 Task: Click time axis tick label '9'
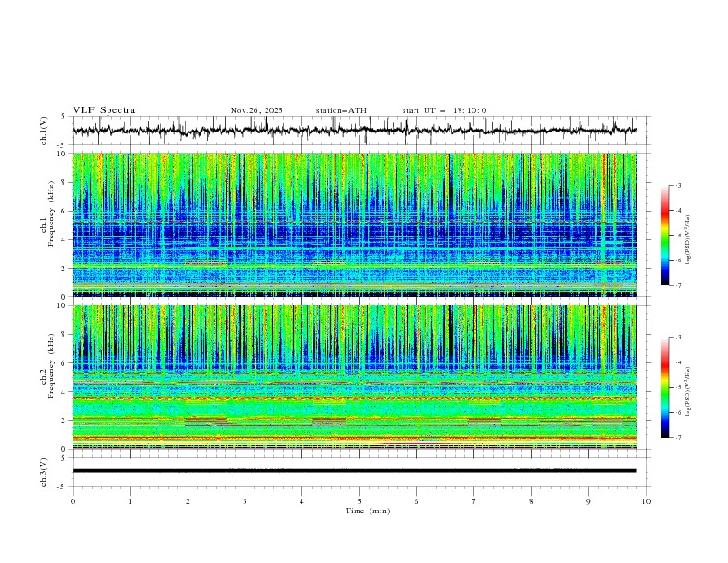[x=588, y=501]
